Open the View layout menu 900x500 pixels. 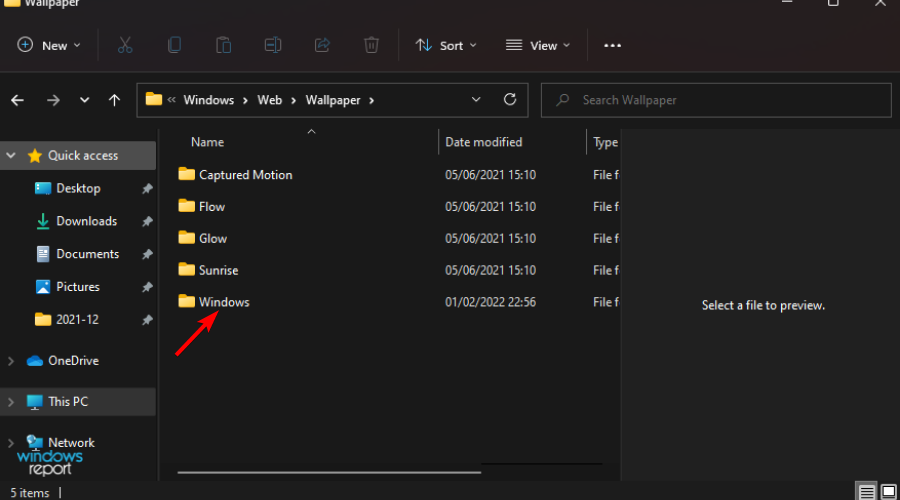(538, 45)
